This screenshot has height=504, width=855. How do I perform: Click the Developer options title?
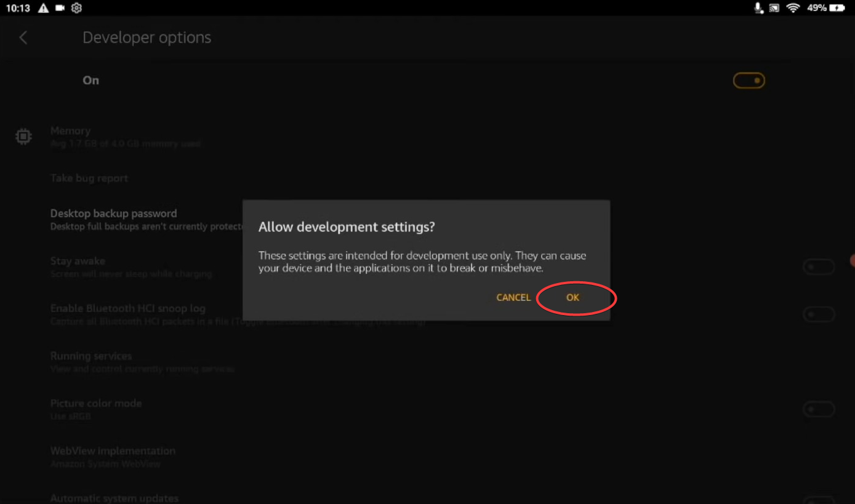(147, 38)
